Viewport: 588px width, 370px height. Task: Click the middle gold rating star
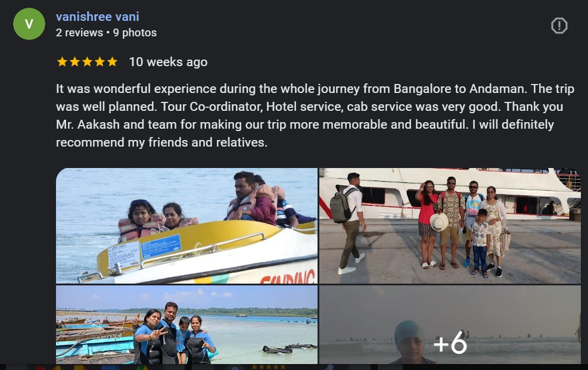click(87, 61)
